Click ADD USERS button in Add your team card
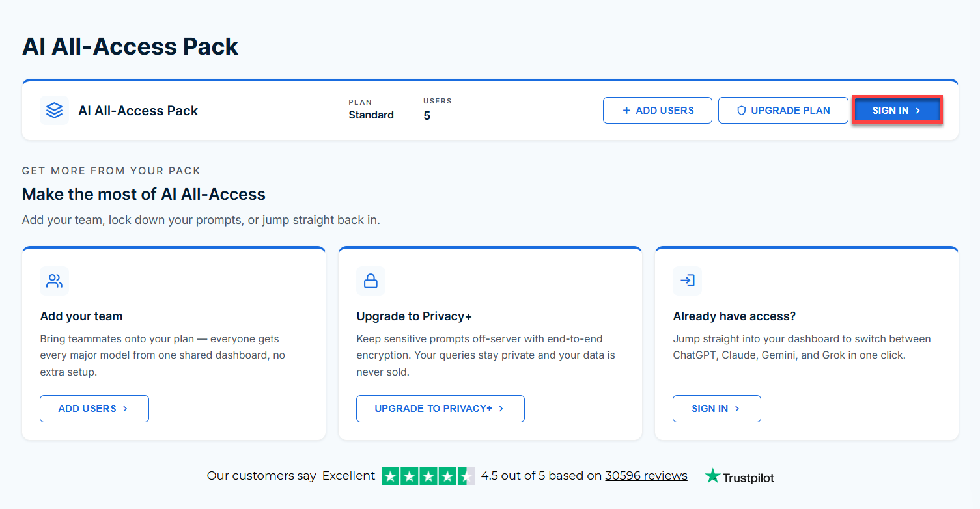The image size is (980, 509). click(94, 409)
